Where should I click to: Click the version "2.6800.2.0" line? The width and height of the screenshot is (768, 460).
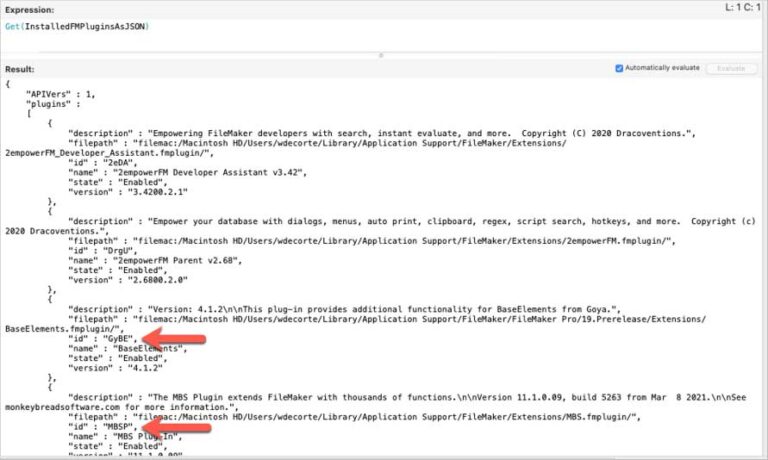pyautogui.click(x=128, y=280)
